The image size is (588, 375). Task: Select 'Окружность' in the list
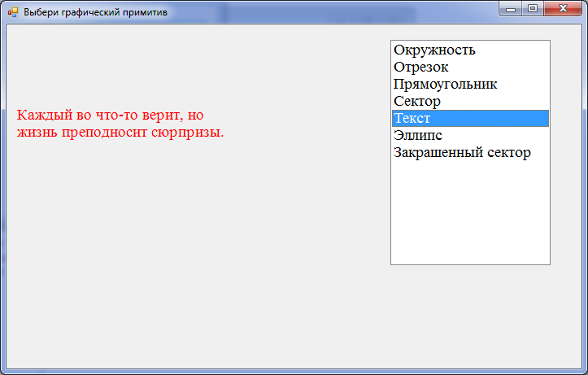470,50
